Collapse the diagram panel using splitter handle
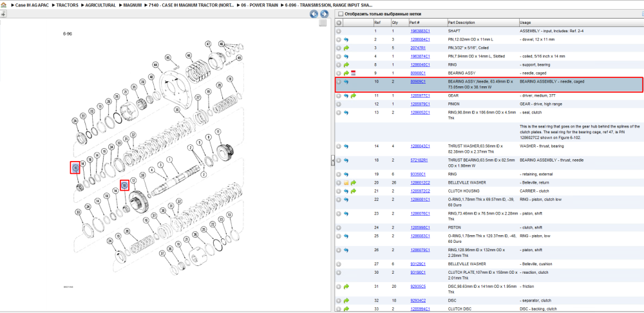This screenshot has height=313, width=644. [333, 161]
